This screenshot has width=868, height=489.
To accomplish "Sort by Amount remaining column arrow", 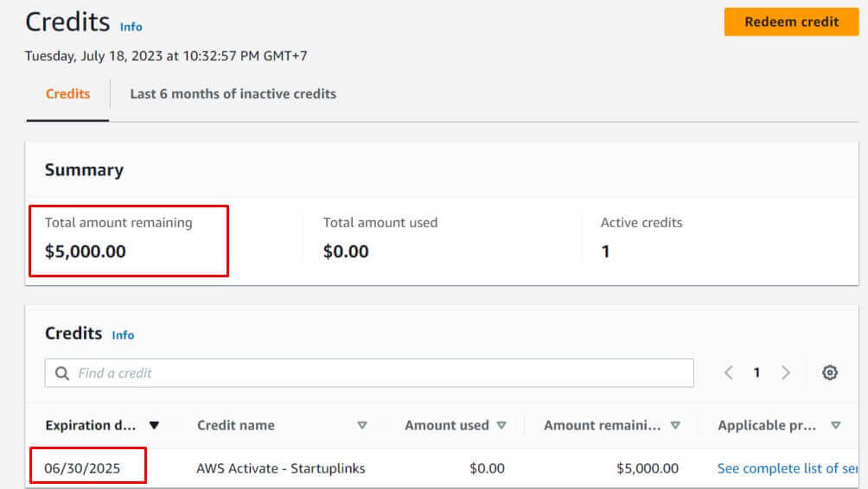I will 675,425.
